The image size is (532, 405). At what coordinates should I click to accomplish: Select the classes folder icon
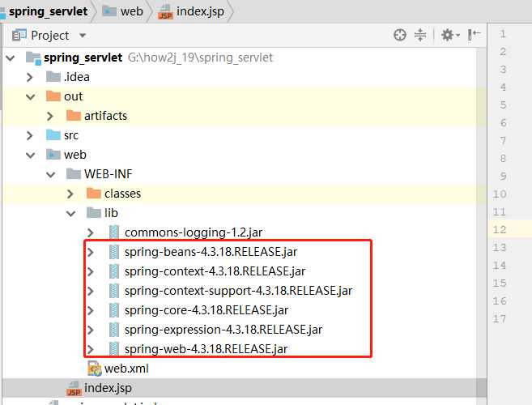click(94, 193)
